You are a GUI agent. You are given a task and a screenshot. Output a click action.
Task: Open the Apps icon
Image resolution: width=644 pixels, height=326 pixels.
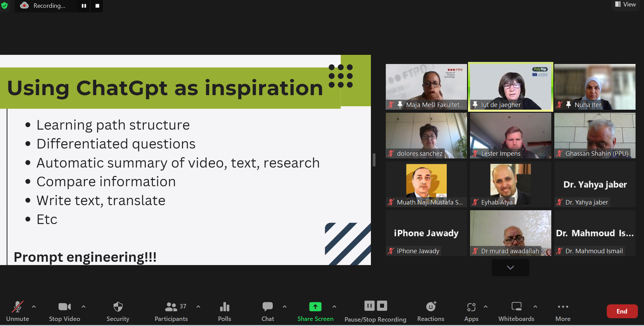point(471,307)
